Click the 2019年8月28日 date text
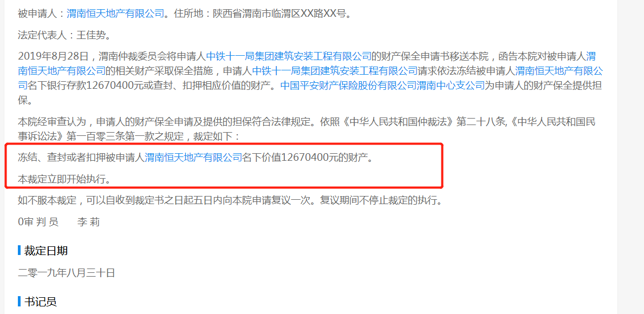This screenshot has width=644, height=314. [x=52, y=56]
